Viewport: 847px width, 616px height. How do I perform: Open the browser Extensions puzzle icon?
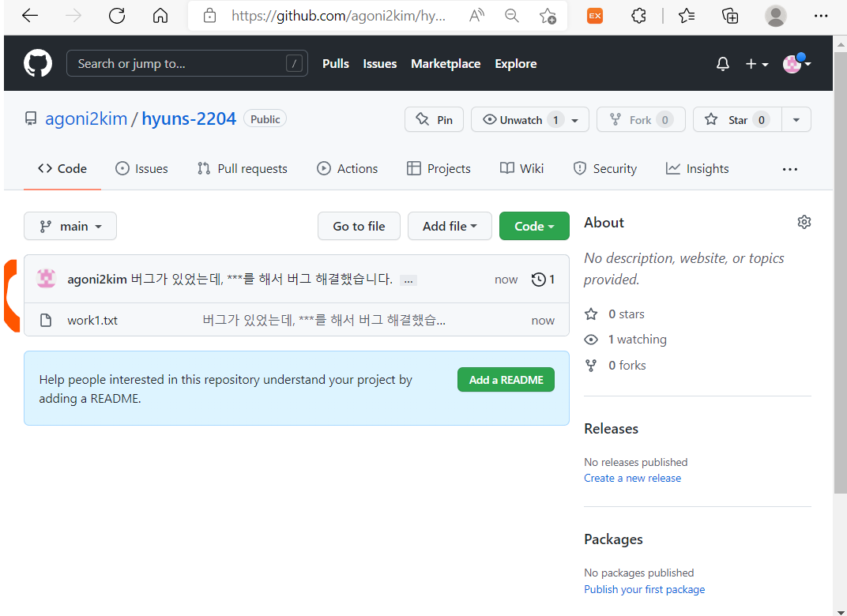click(x=638, y=16)
